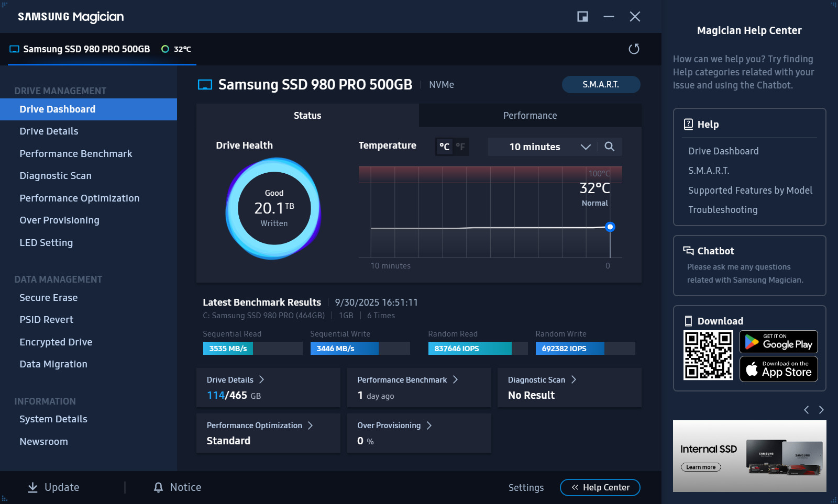Expand the Drive Details card arrow
Image resolution: width=838 pixels, height=504 pixels.
tap(261, 379)
